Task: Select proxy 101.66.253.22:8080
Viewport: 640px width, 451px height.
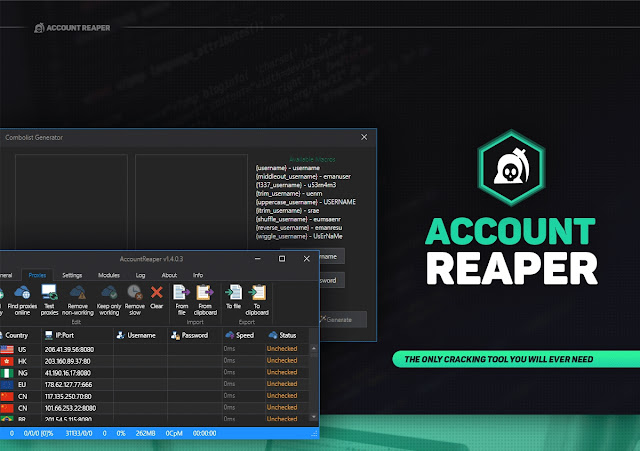Action: (x=70, y=408)
